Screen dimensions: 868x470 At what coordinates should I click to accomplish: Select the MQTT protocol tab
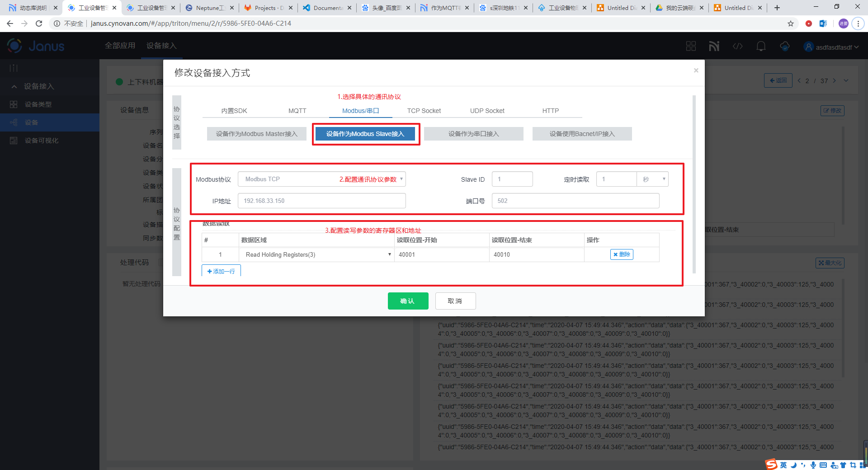(297, 111)
